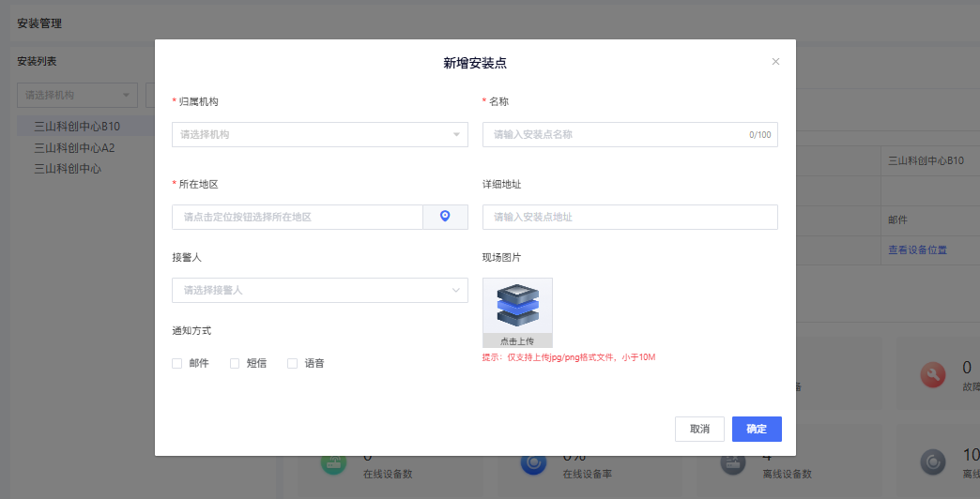The width and height of the screenshot is (980, 499).
Task: Check the 短信 notification option
Action: click(236, 363)
